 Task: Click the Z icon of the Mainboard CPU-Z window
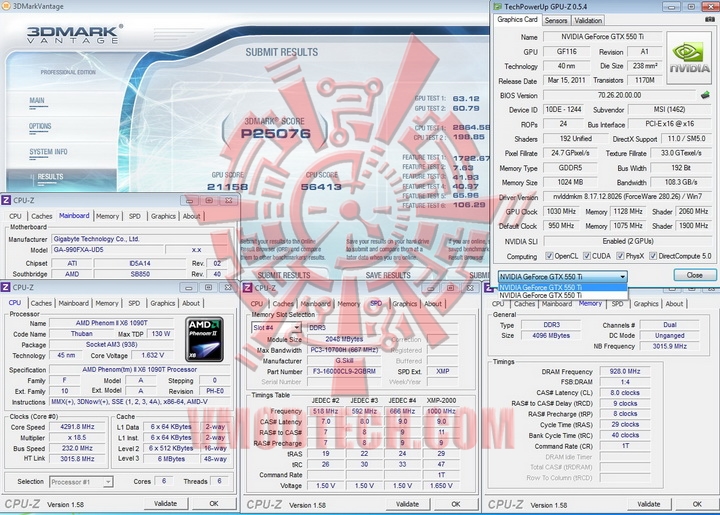pos(6,200)
